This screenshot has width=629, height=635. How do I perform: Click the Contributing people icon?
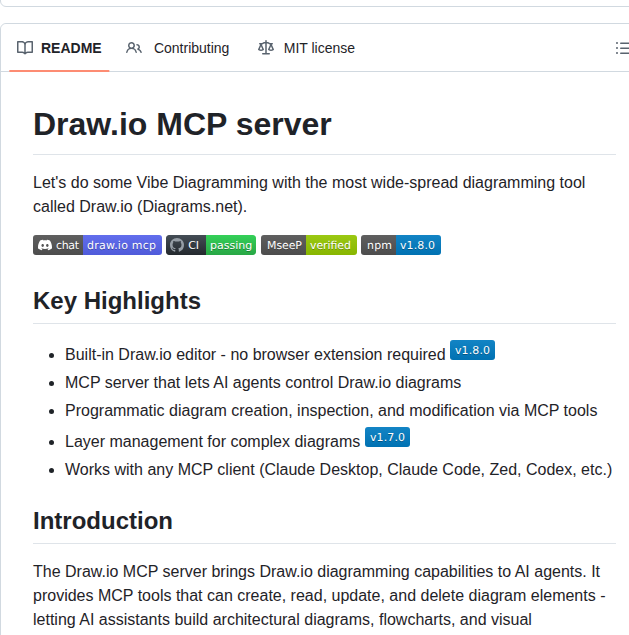(134, 48)
